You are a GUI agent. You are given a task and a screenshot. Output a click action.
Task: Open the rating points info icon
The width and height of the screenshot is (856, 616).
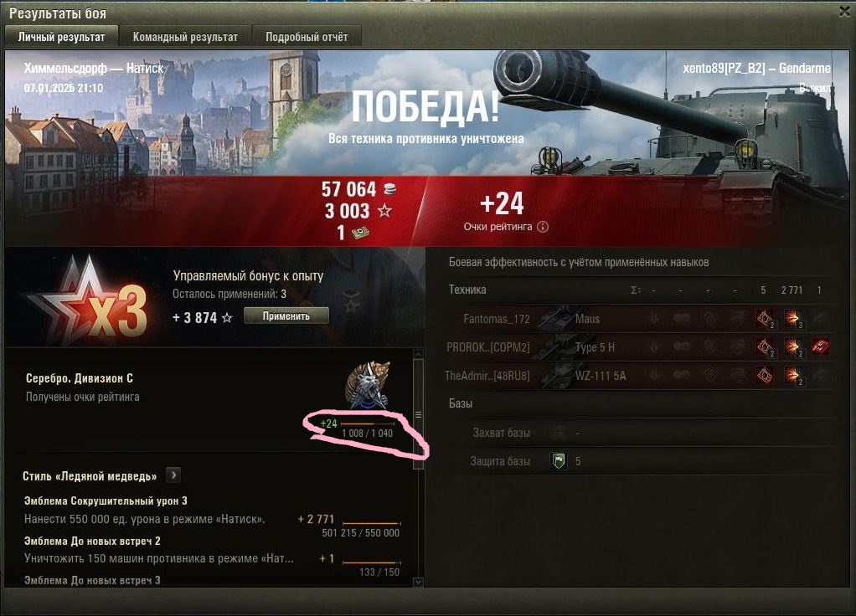(543, 227)
